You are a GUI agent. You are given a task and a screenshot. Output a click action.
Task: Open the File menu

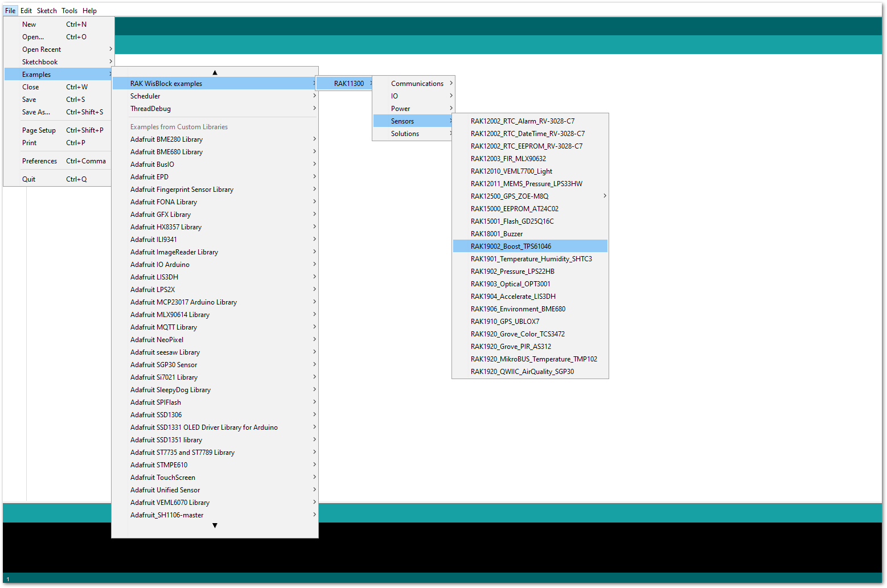point(10,11)
